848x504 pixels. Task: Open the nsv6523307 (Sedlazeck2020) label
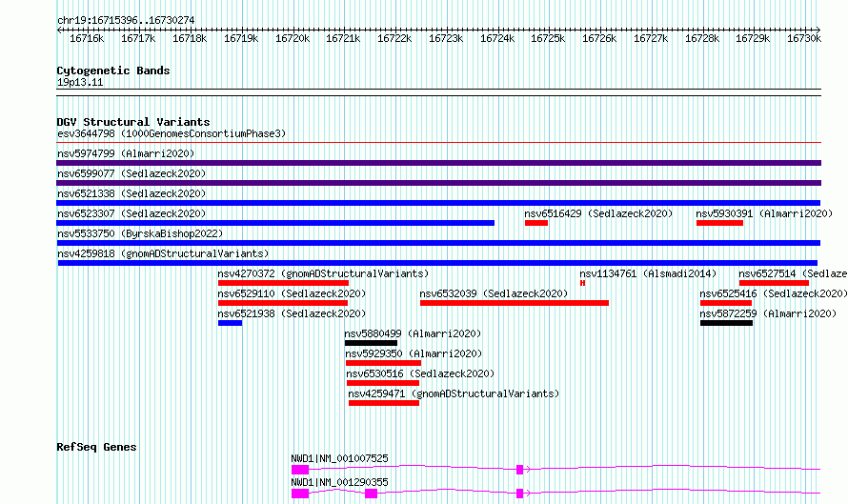pyautogui.click(x=131, y=213)
